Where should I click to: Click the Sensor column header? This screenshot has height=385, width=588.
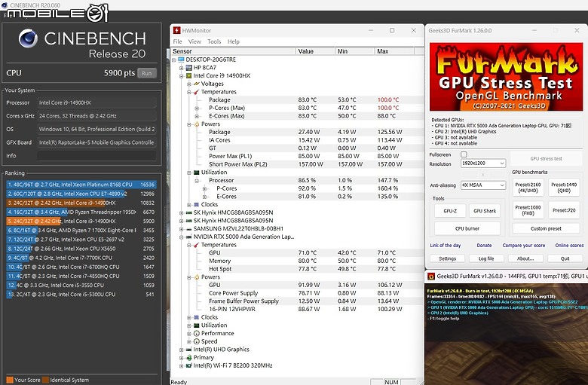(x=233, y=51)
